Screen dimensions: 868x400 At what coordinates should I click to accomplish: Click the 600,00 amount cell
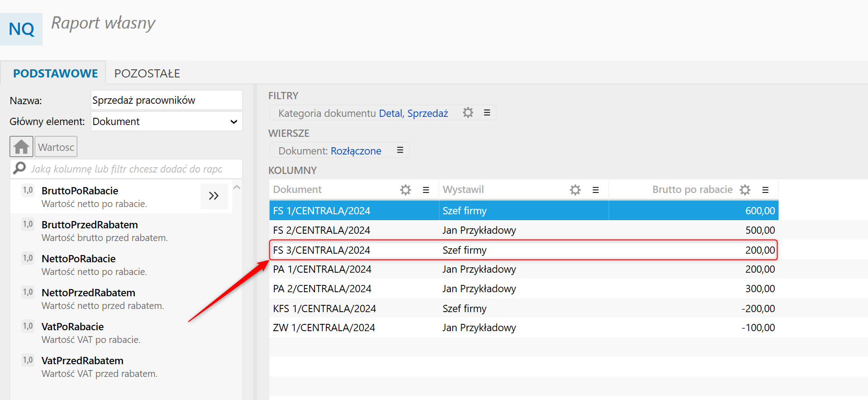click(x=760, y=211)
